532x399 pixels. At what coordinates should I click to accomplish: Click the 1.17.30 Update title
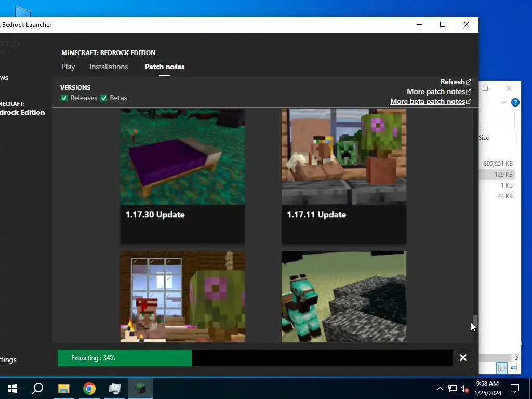pos(155,215)
